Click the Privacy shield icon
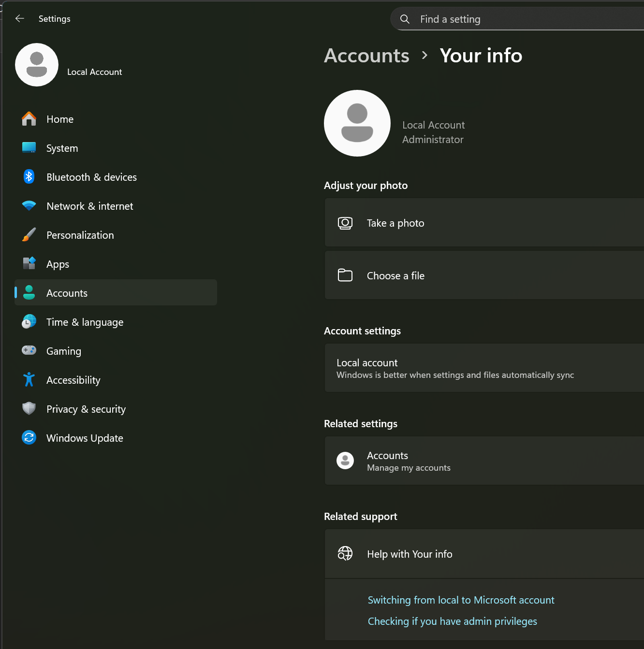Screen dimensions: 644x649 pos(29,409)
